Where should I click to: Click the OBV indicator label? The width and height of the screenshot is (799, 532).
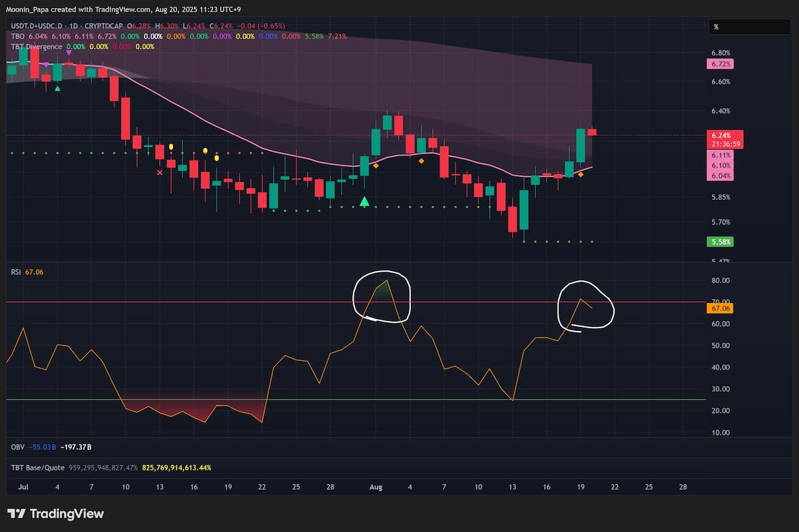[18, 447]
